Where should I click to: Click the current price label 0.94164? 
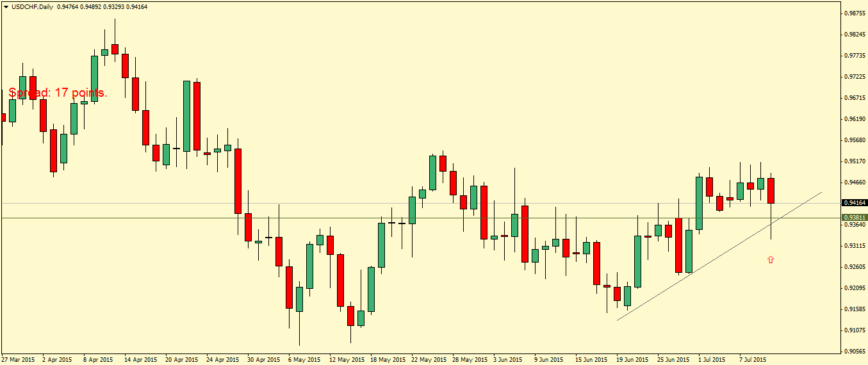(x=855, y=203)
